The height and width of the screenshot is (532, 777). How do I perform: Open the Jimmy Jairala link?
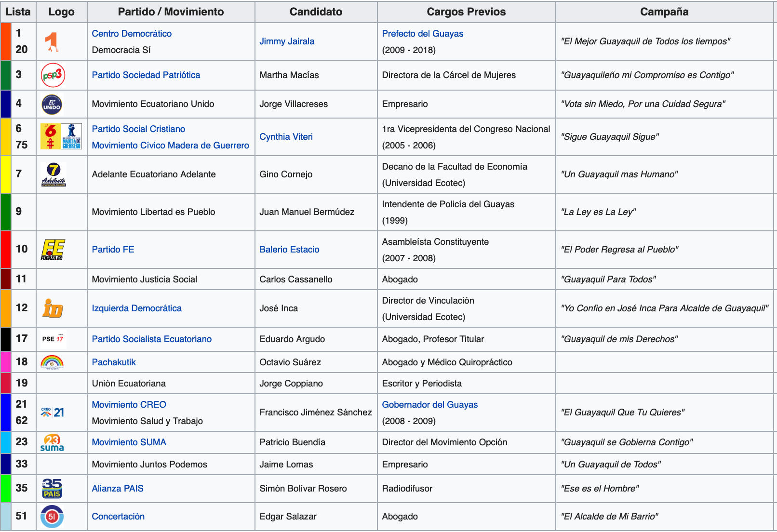[x=287, y=41]
